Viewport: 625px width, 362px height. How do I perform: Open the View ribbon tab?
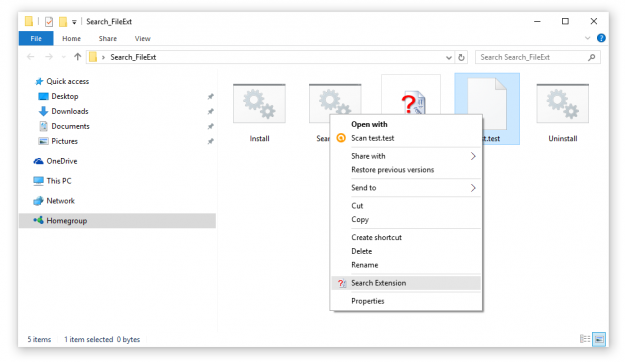click(142, 39)
